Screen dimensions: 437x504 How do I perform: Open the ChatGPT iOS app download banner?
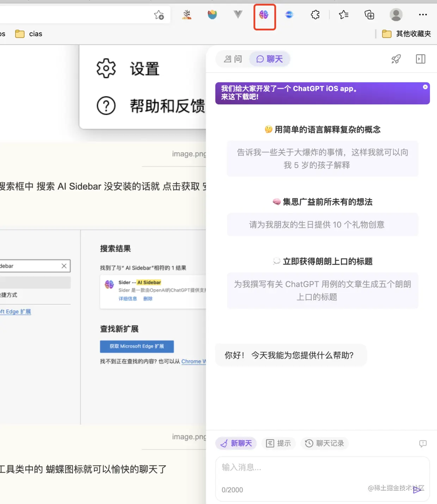click(322, 93)
